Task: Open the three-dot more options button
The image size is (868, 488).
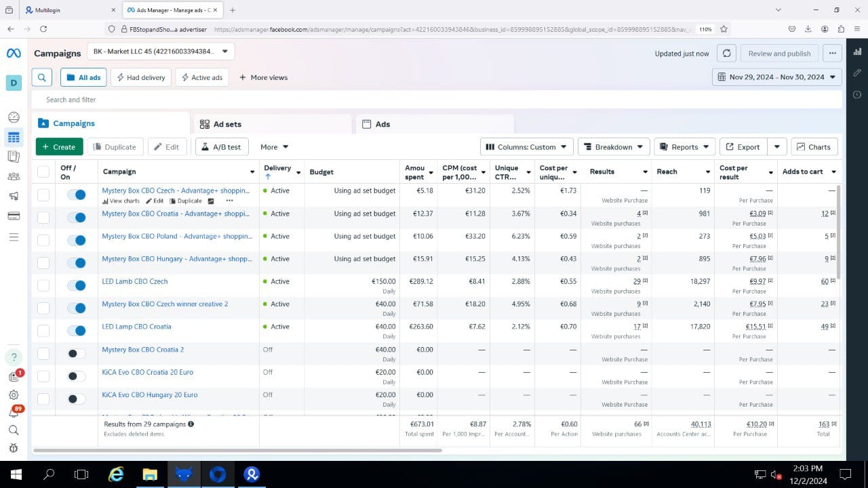Action: (x=832, y=54)
